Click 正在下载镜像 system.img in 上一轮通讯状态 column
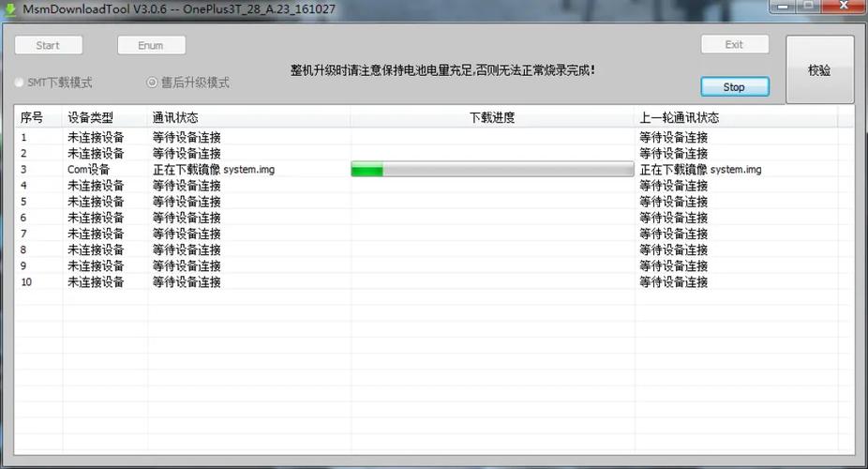Screen dimensions: 868x469 click(701, 170)
